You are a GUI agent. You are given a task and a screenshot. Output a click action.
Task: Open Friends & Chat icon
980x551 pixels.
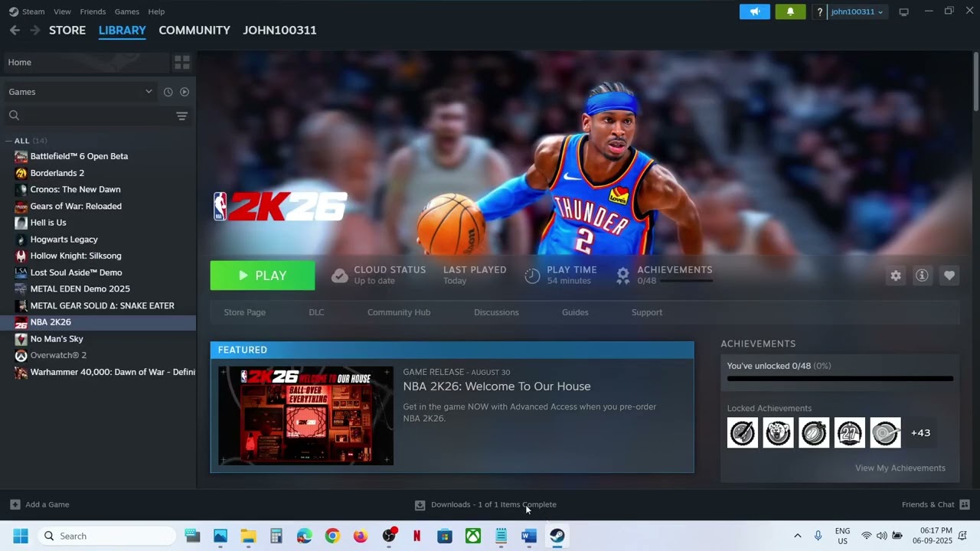tap(965, 504)
